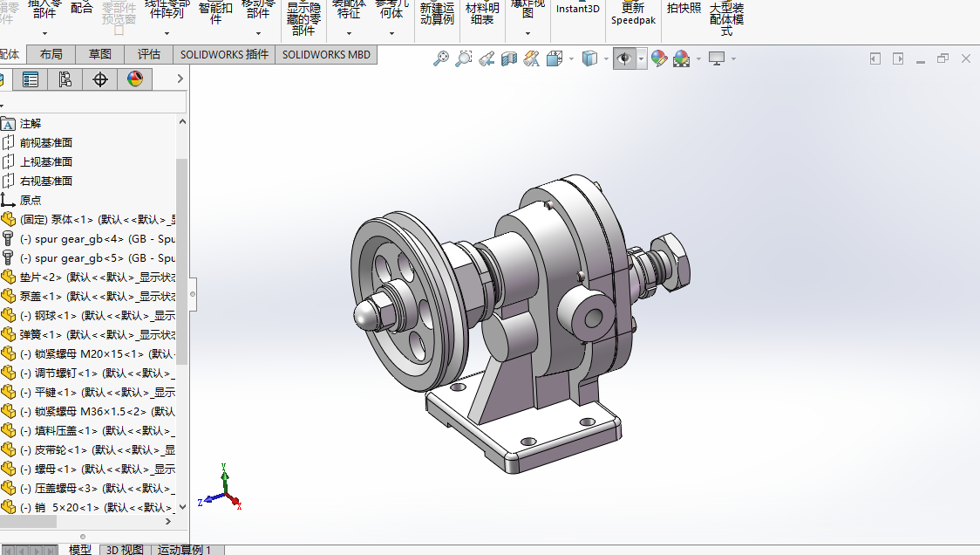Select the 模型 bottom tab
Viewport: 980px width, 555px height.
click(80, 550)
